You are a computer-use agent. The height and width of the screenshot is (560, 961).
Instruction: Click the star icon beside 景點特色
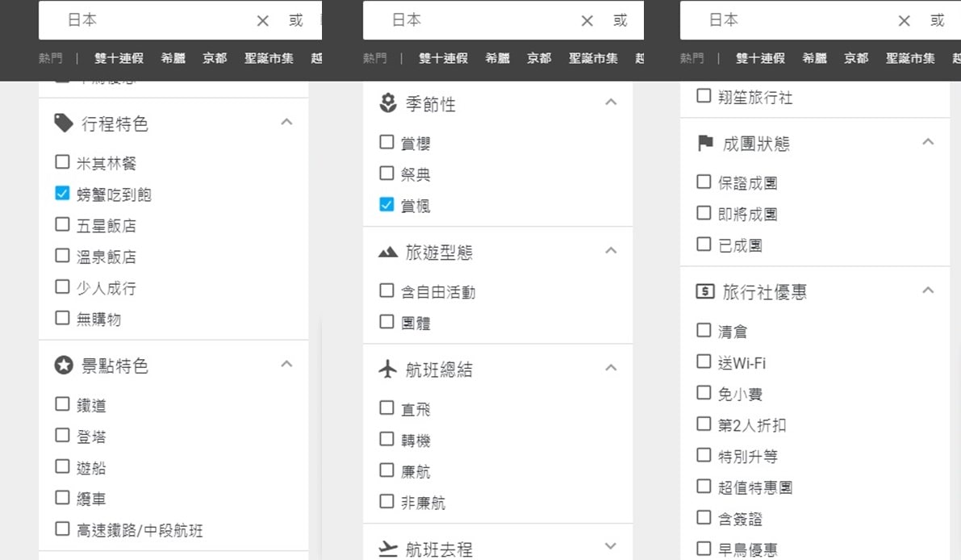(63, 366)
